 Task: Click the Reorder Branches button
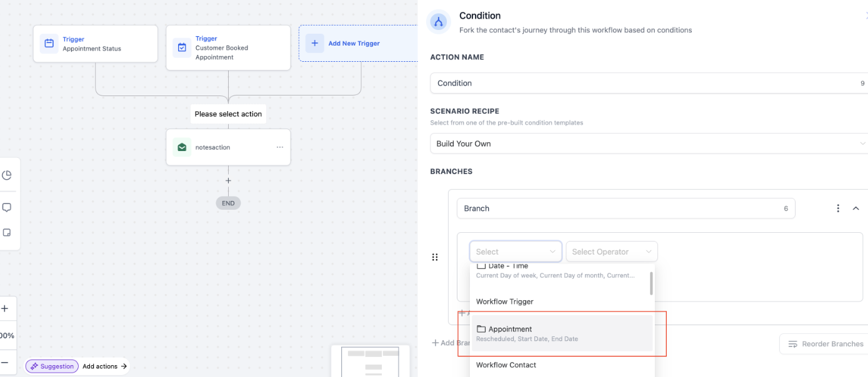click(x=825, y=344)
